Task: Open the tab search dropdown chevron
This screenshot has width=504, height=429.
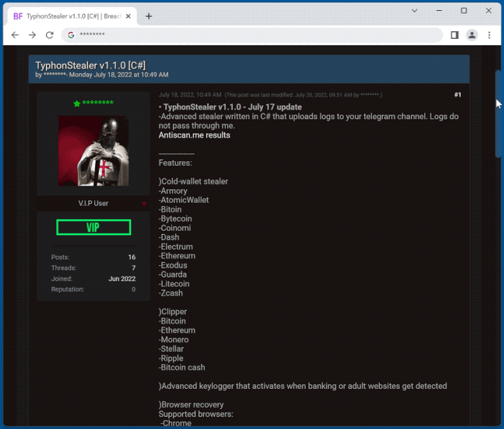Action: point(415,11)
